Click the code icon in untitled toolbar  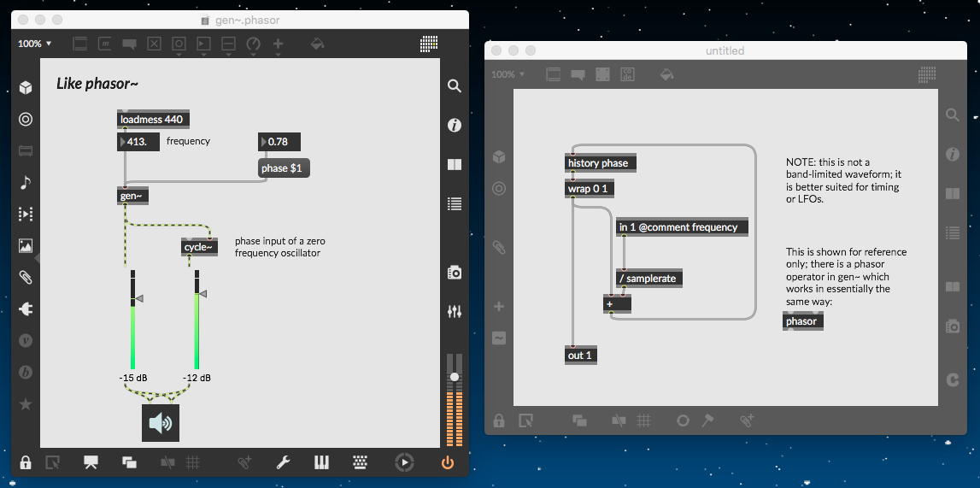click(x=627, y=74)
